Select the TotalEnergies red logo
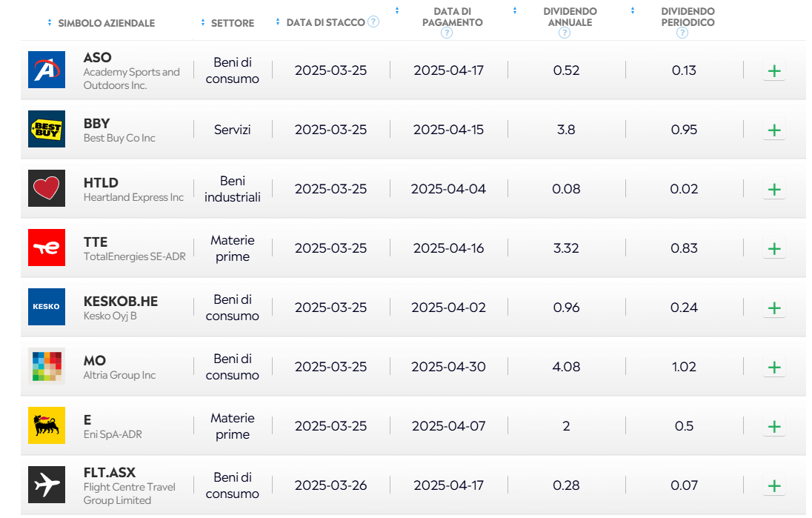Image resolution: width=812 pixels, height=518 pixels. click(x=47, y=248)
